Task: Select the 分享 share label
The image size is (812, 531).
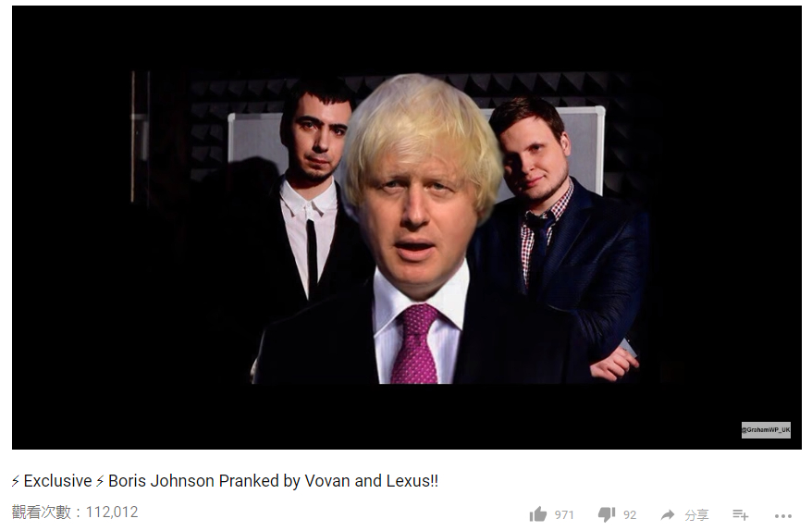Action: [696, 515]
